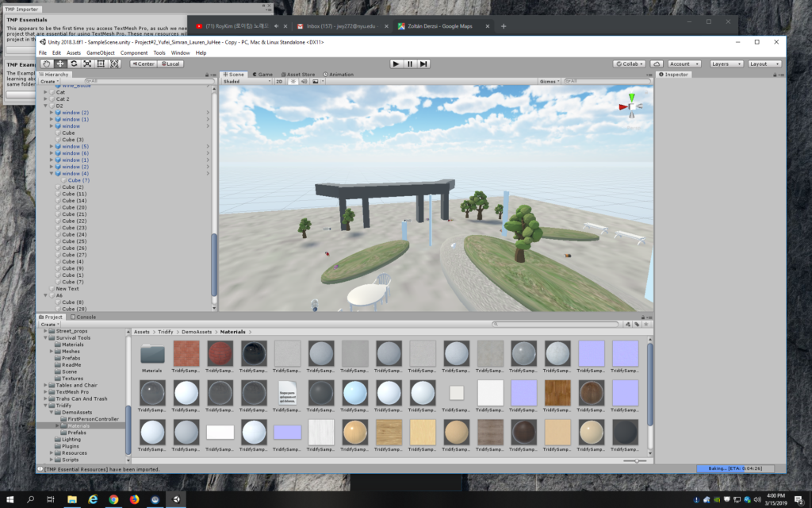
Task: Toggle pivot mode Center button
Action: 143,63
